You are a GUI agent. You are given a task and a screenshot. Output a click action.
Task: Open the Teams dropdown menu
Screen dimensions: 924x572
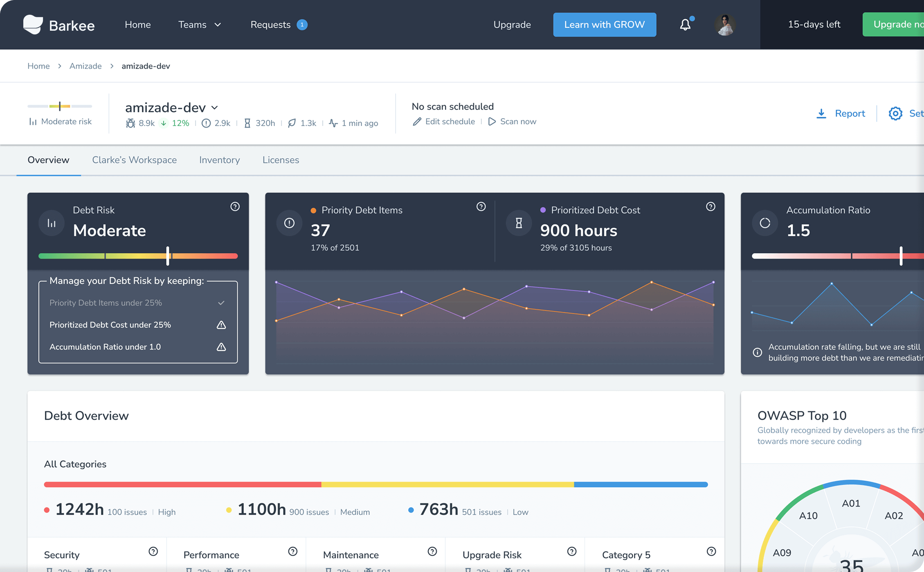tap(200, 25)
